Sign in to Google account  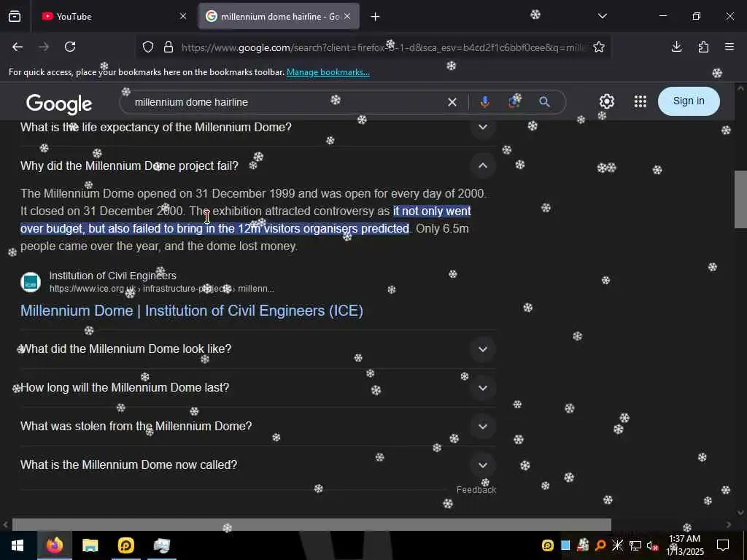click(x=689, y=101)
